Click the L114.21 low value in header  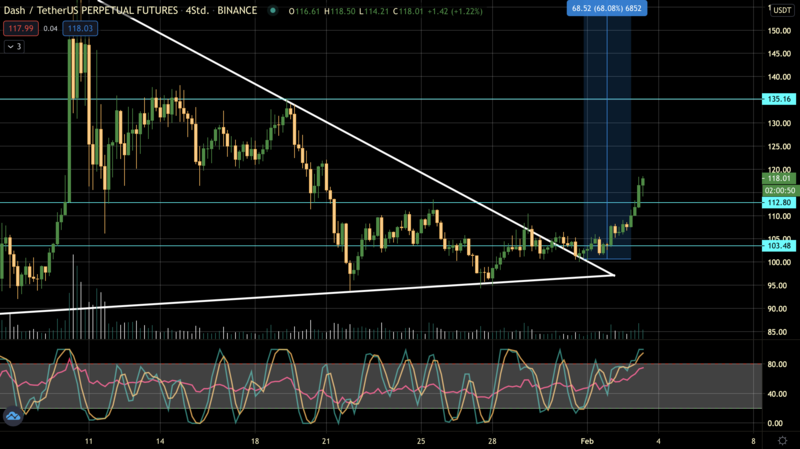(374, 11)
